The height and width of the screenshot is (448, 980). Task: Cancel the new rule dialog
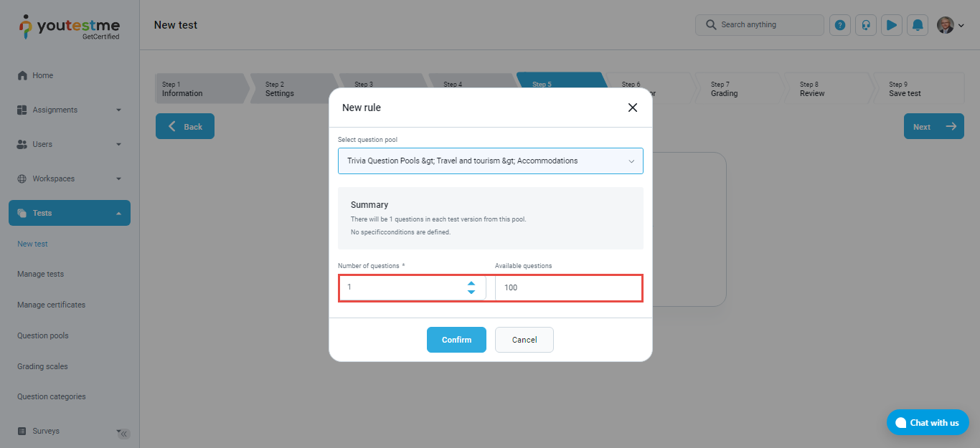pyautogui.click(x=524, y=340)
